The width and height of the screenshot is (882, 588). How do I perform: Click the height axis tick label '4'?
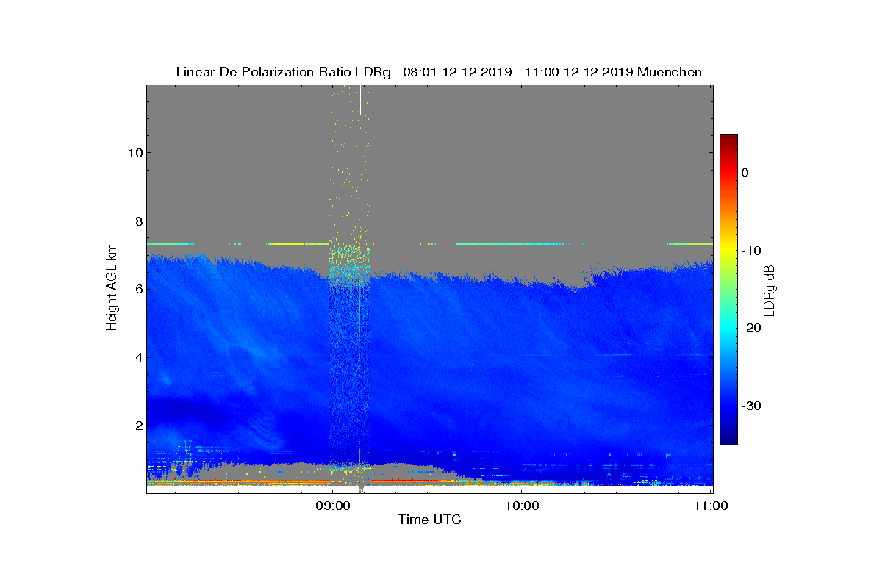tap(137, 357)
